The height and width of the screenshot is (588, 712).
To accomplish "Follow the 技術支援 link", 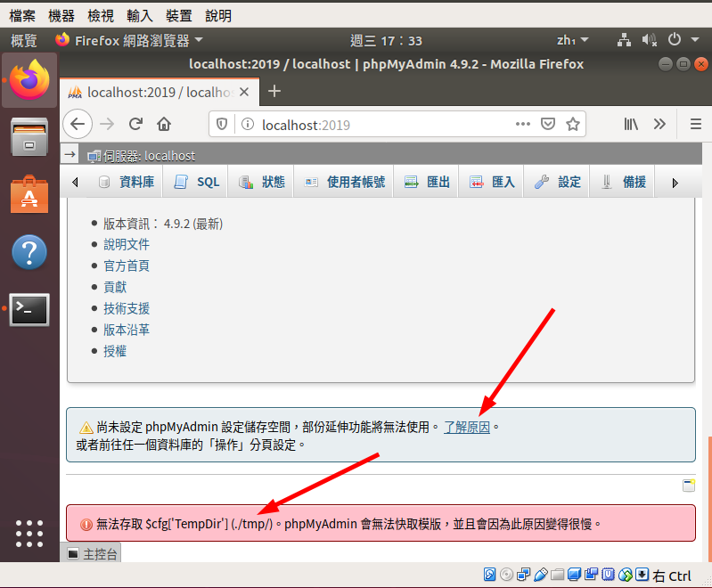I will point(127,309).
